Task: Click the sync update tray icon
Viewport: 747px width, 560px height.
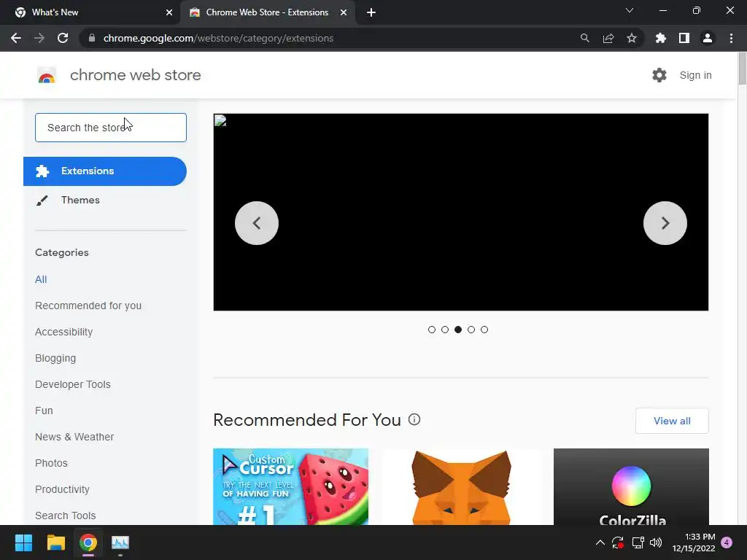Action: point(618,542)
